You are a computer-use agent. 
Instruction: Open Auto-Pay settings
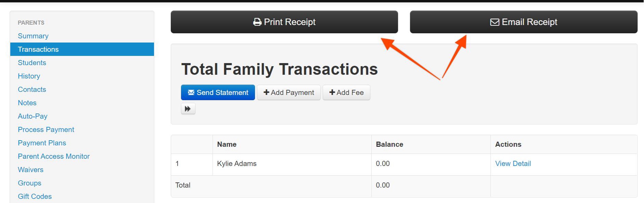click(x=33, y=116)
